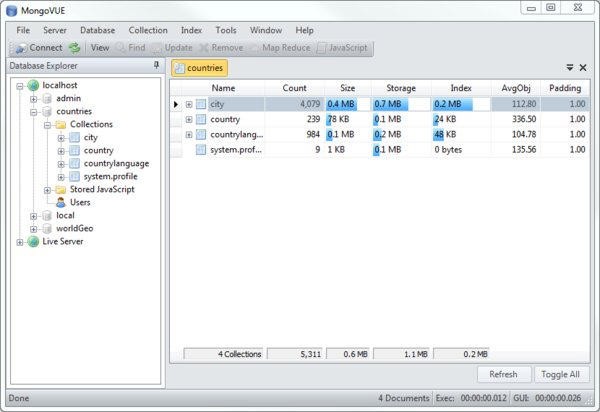Click the admin database icon

pyautogui.click(x=47, y=99)
